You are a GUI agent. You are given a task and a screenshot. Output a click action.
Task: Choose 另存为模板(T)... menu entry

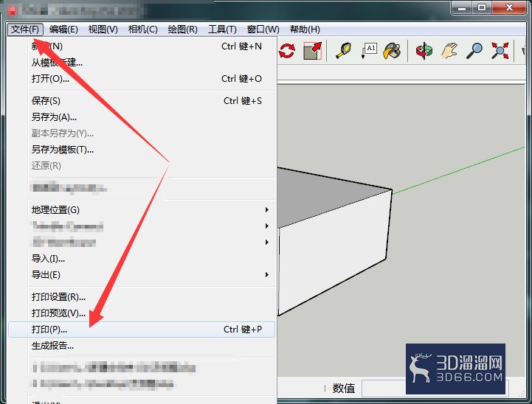141,150
